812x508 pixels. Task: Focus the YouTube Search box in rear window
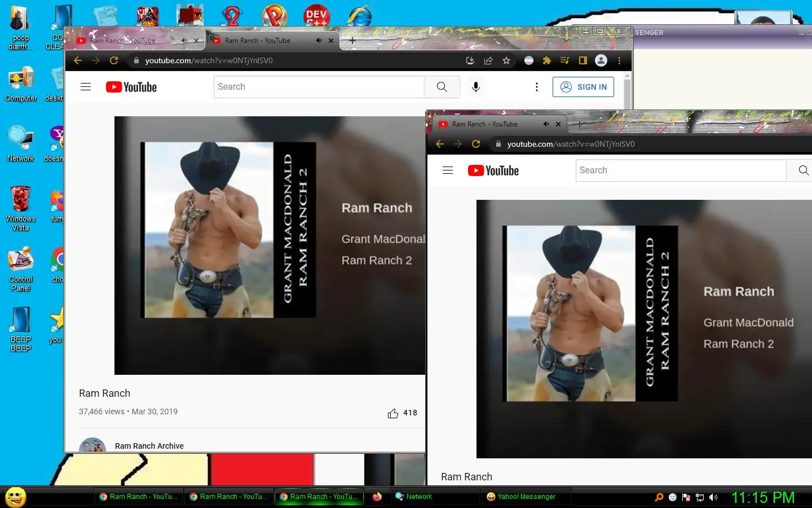[319, 87]
